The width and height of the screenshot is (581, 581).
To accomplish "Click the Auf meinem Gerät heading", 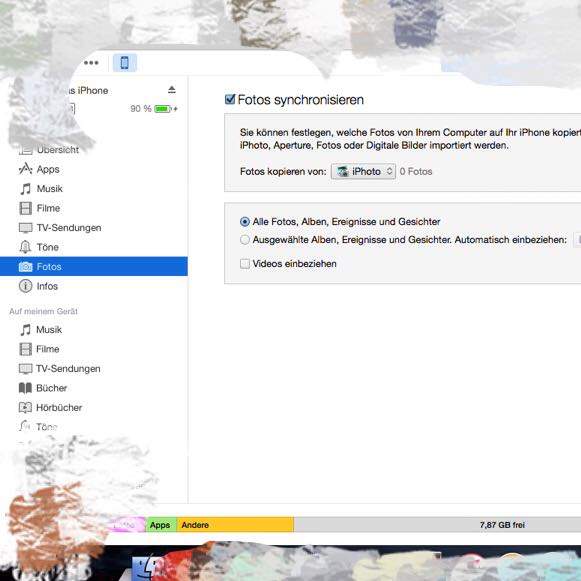I will 43,311.
